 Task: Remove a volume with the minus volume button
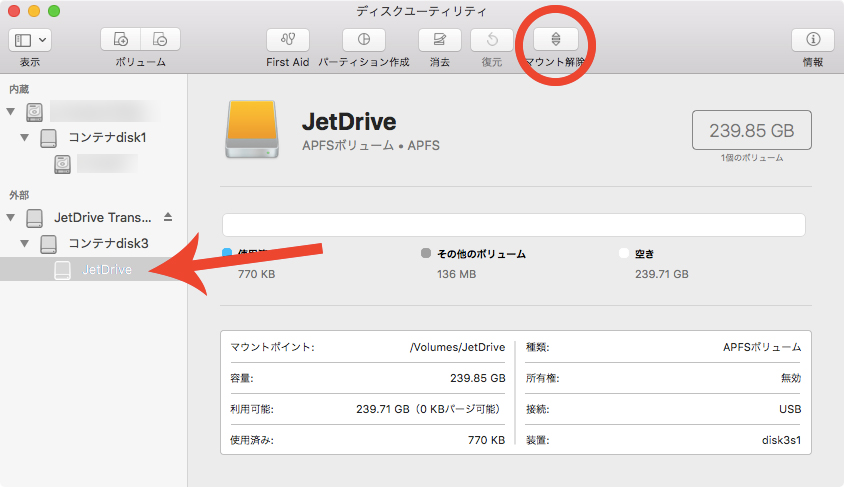160,39
